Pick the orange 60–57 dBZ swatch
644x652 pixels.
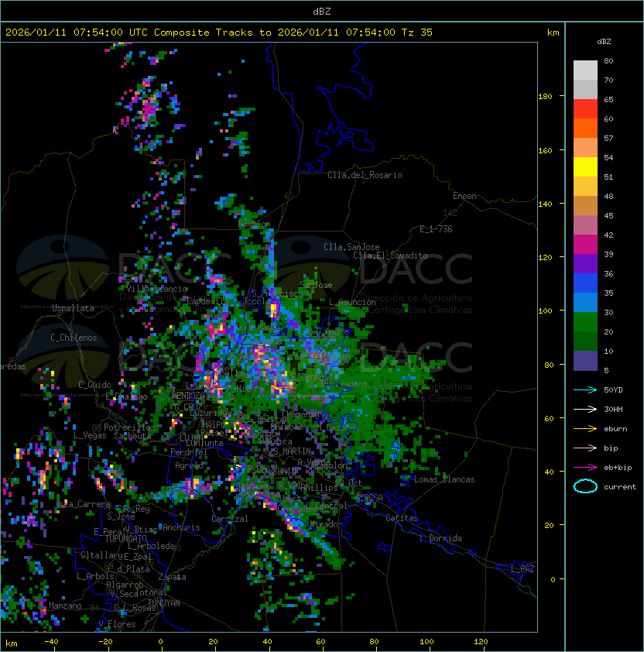click(x=585, y=129)
